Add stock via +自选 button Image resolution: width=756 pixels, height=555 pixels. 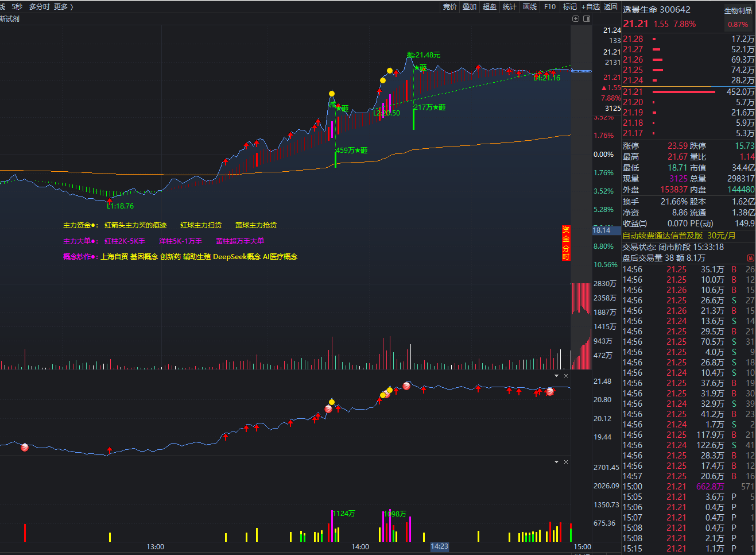(x=591, y=7)
